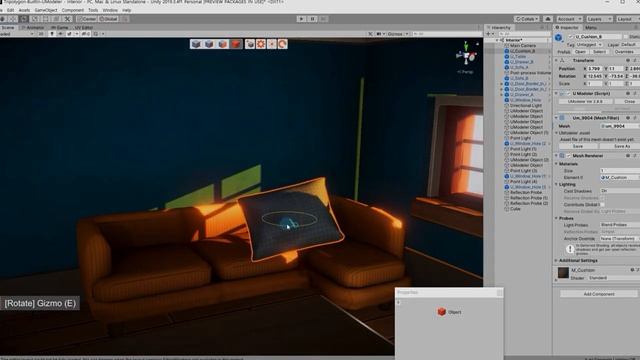Open the Cast Shadows dropdown

[620, 191]
